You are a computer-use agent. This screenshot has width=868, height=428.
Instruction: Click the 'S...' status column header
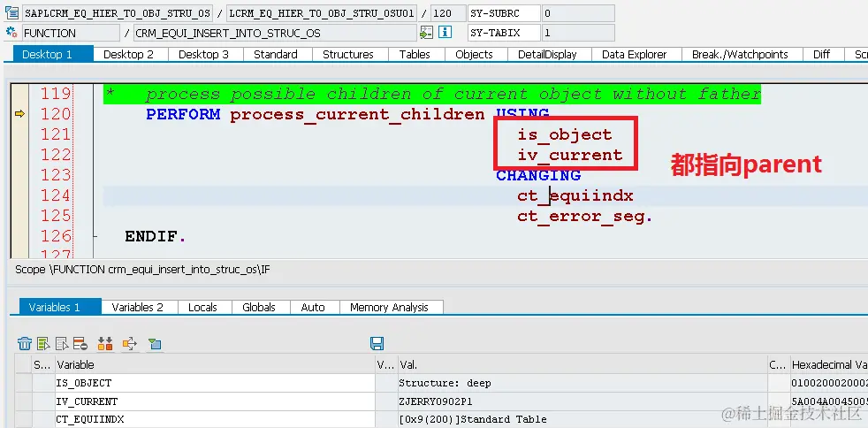tap(43, 365)
